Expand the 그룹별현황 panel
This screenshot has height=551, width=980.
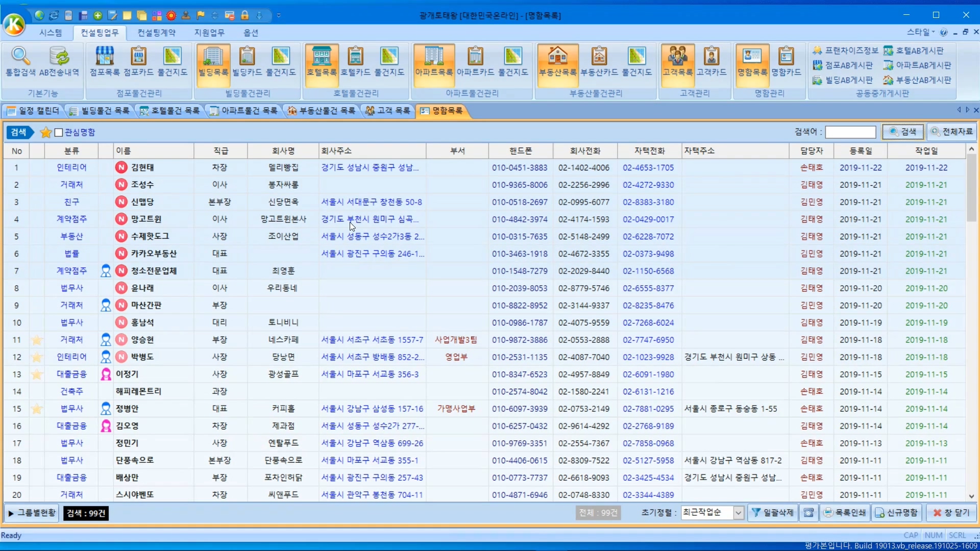[32, 513]
